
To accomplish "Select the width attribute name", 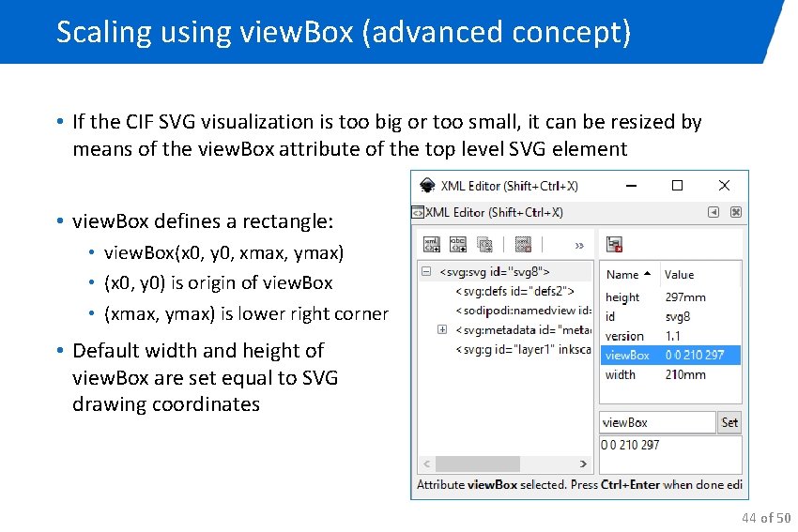I will (621, 375).
